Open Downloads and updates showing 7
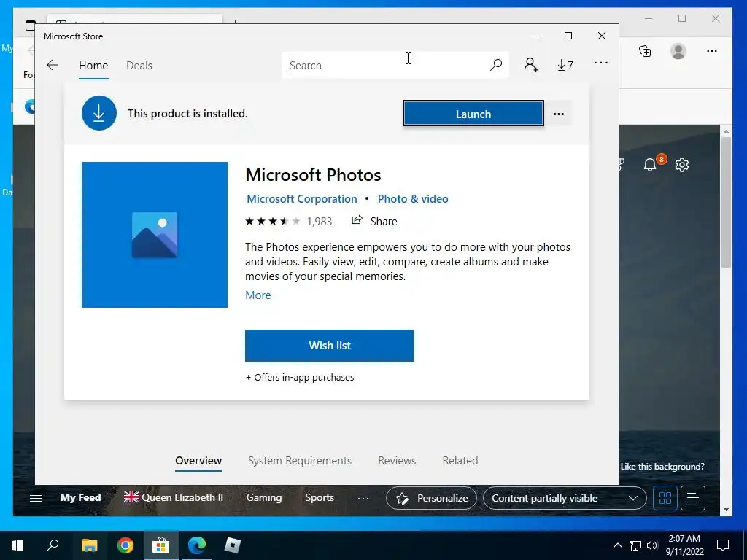The width and height of the screenshot is (747, 560). coord(565,65)
